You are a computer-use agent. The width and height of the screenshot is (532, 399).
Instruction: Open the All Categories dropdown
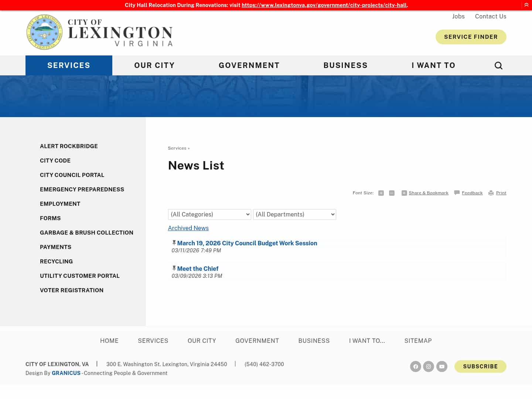[209, 214]
